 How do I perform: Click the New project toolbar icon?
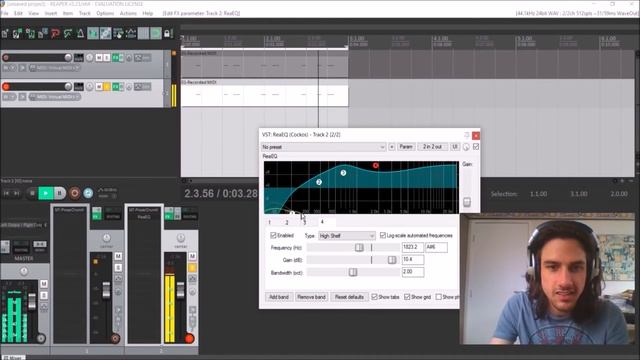click(x=5, y=33)
